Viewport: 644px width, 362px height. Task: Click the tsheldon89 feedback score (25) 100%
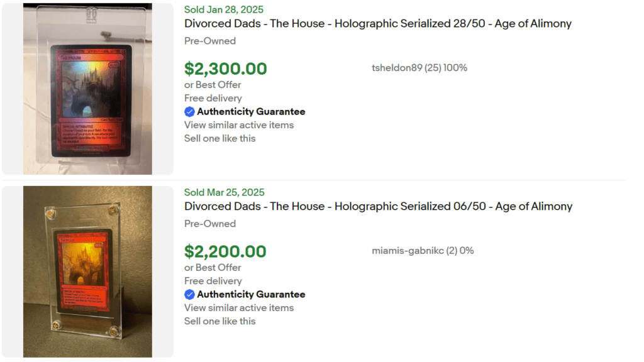[x=447, y=67]
